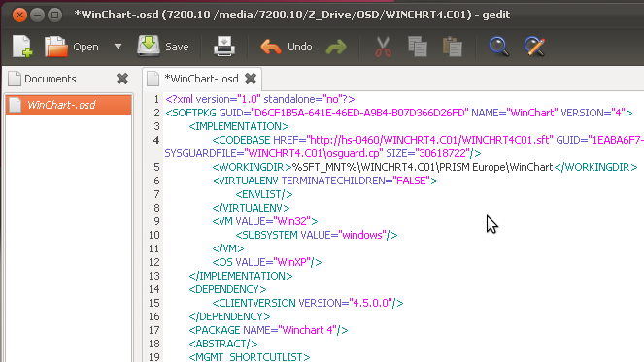Select WinChart-.osd in Documents list

pyautogui.click(x=69, y=105)
